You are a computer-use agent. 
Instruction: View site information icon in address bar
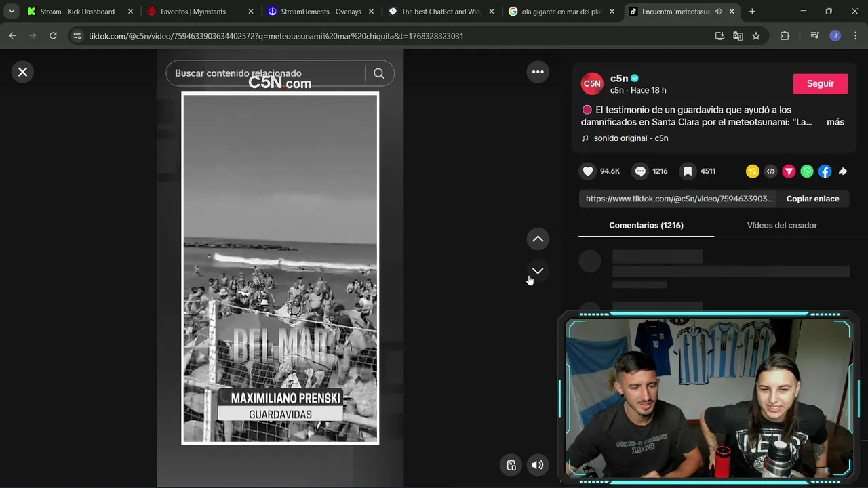(x=77, y=36)
